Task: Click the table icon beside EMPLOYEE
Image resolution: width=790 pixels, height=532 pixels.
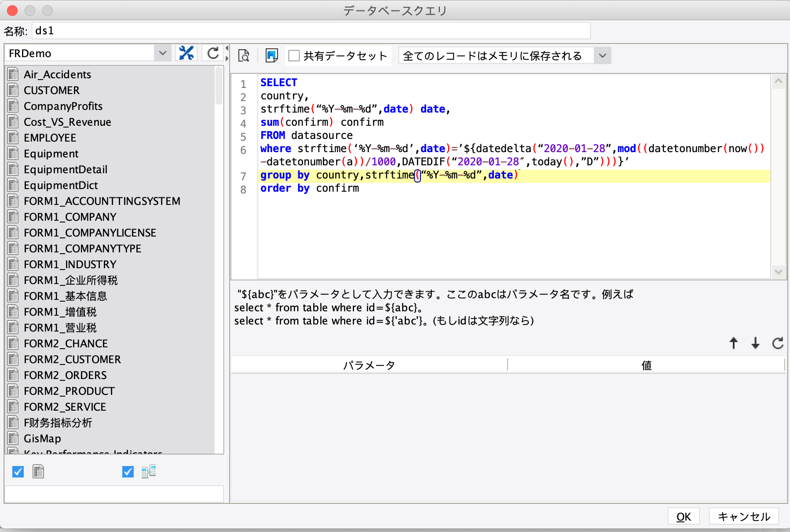Action: tap(13, 137)
